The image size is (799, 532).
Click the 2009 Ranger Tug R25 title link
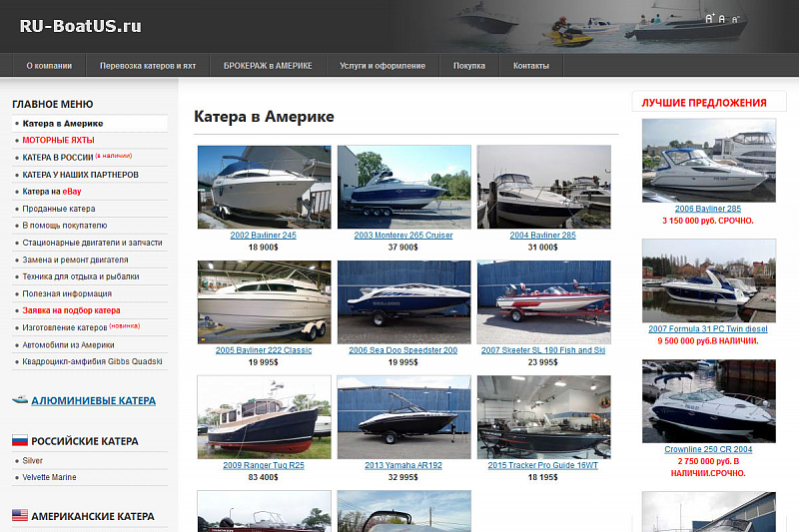click(264, 465)
